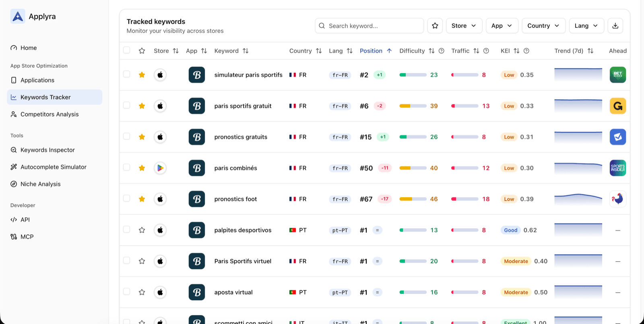Sort by App column
Image resolution: width=644 pixels, height=324 pixels.
(196, 51)
